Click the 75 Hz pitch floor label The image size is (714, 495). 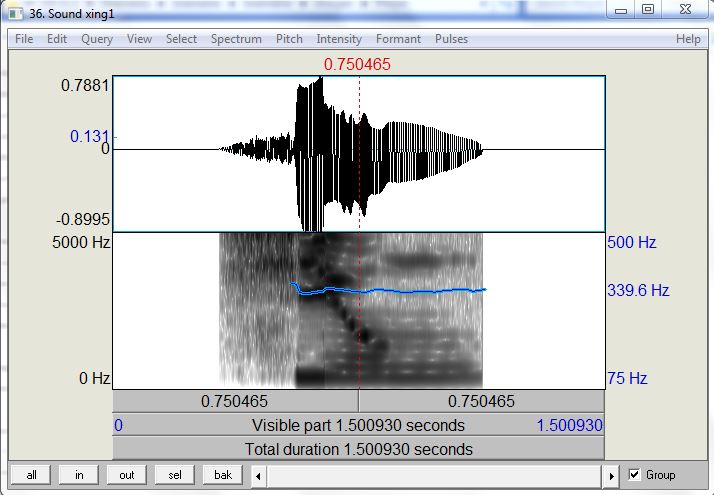(x=627, y=378)
